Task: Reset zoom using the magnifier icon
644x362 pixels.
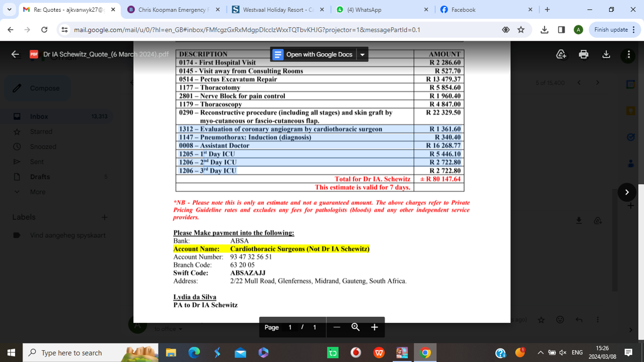Action: (x=355, y=327)
